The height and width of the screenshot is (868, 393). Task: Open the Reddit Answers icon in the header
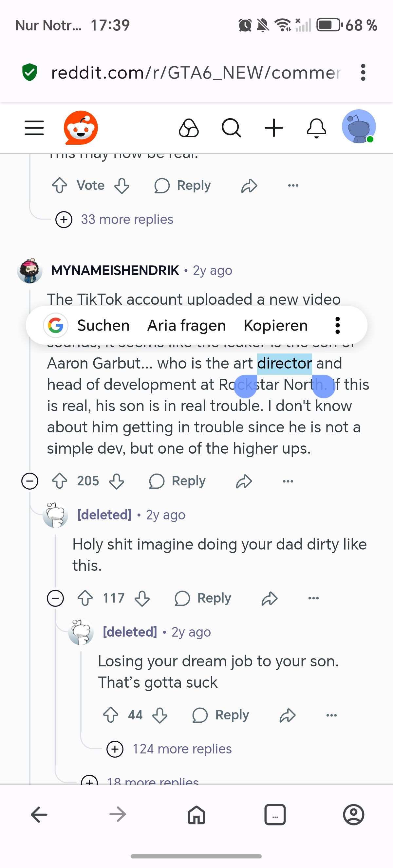pos(189,128)
